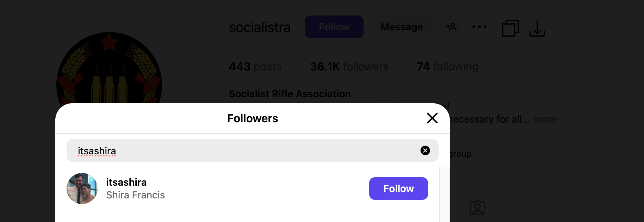Click the copy overlapping squares icon
Image resolution: width=644 pixels, height=222 pixels.
point(510,28)
